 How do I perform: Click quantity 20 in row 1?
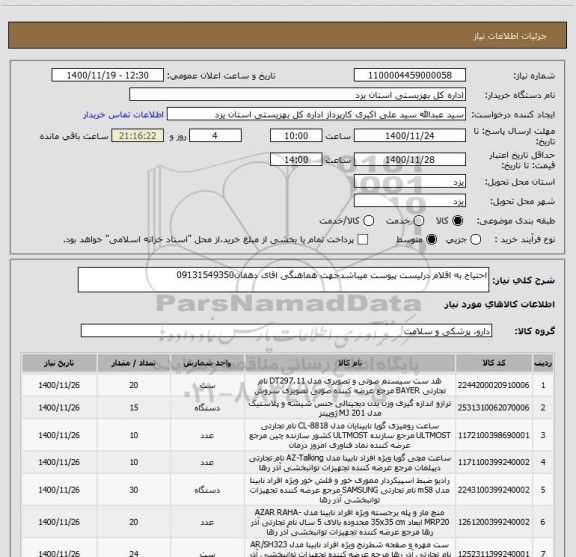coord(134,385)
